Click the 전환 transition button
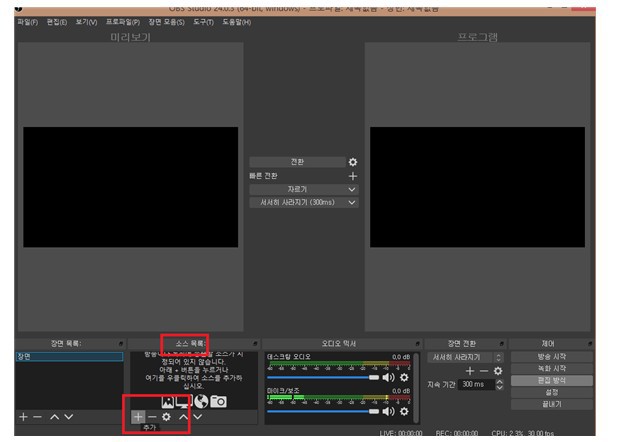Viewport: 620px width, 442px height. tap(297, 162)
